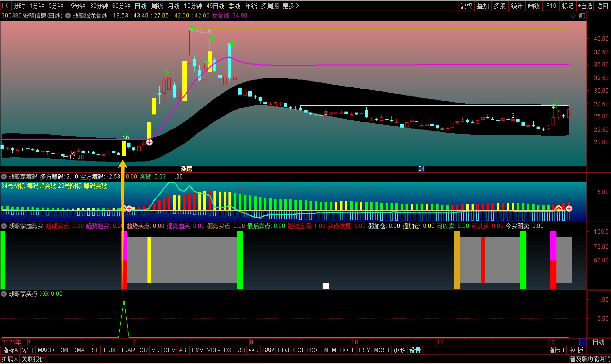Expand the 扩展 panel at bottom left
Screen dimensions: 611x364
click(x=10, y=359)
